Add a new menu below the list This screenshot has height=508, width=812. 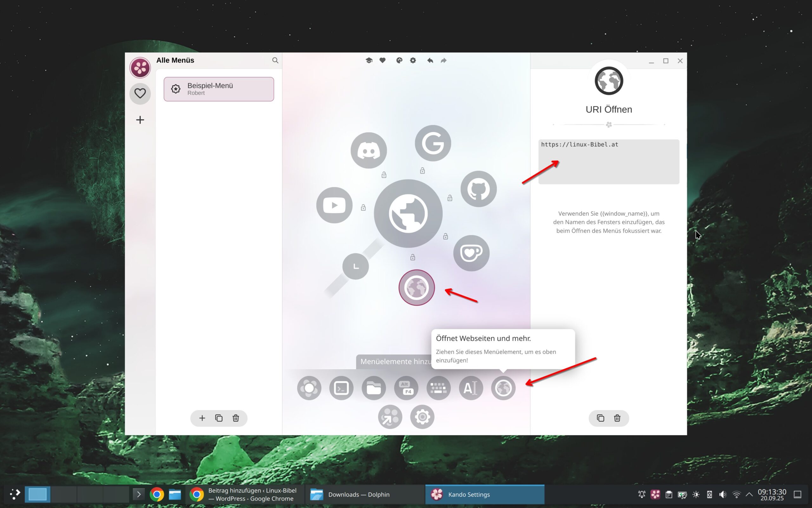click(202, 418)
